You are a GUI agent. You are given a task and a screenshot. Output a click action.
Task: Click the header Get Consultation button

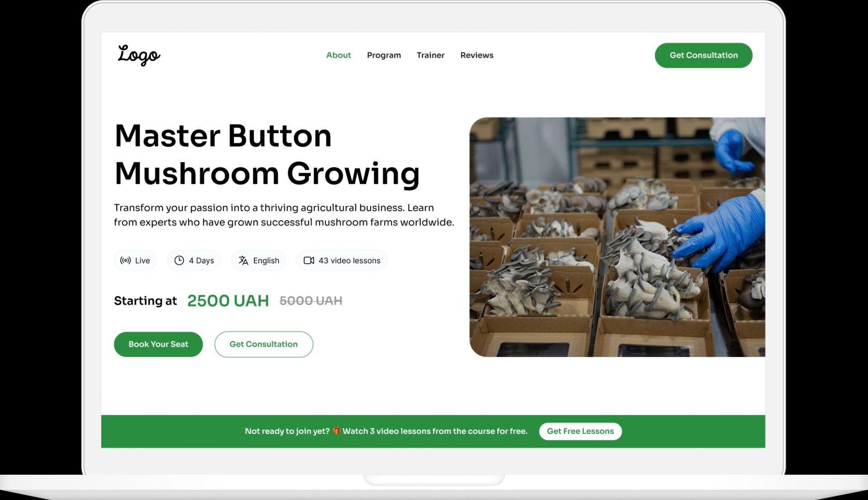pyautogui.click(x=703, y=56)
